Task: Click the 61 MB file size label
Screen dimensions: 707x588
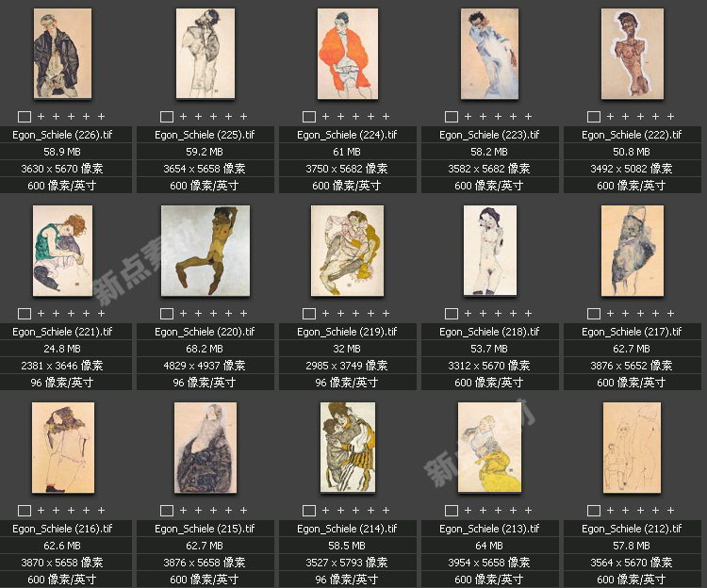Action: (x=347, y=152)
